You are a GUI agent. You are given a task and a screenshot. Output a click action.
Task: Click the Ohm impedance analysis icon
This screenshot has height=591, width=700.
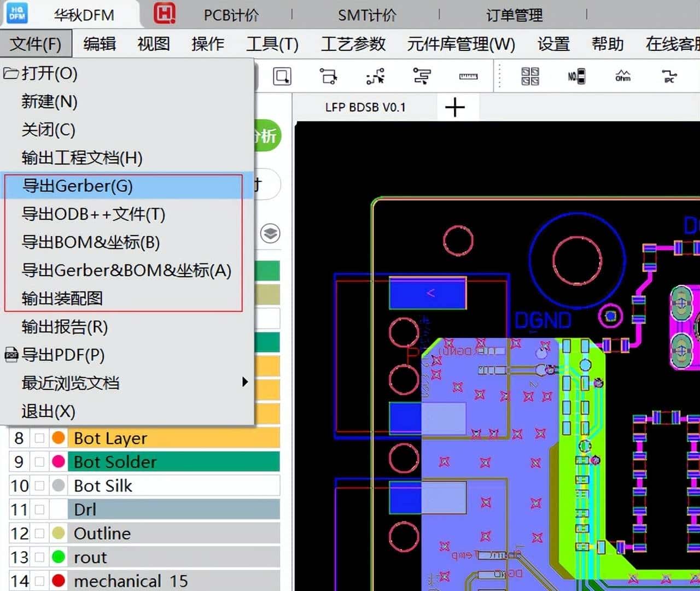pyautogui.click(x=623, y=77)
